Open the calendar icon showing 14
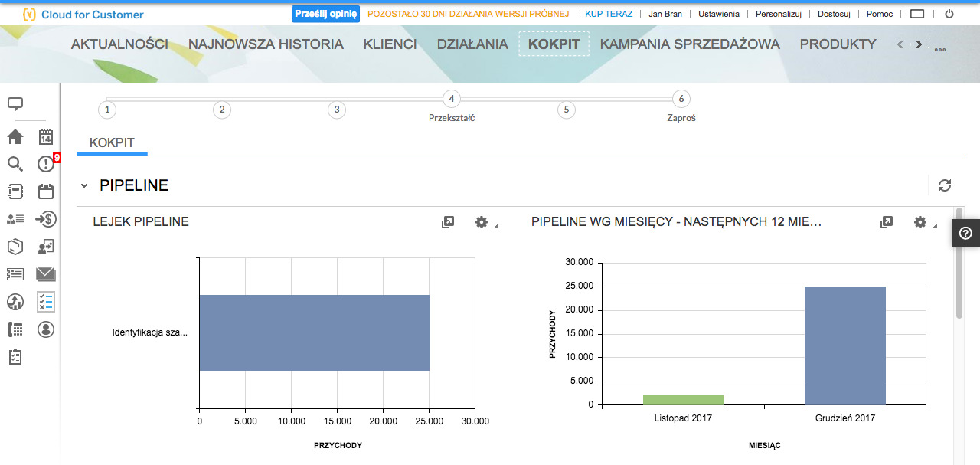Viewport: 980px width, 465px height. (46, 137)
